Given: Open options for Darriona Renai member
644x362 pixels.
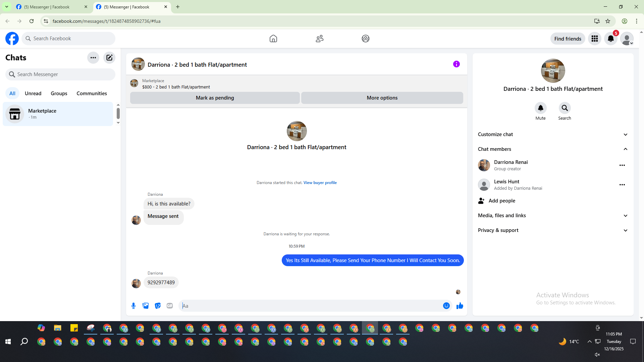Looking at the screenshot, I should [622, 165].
